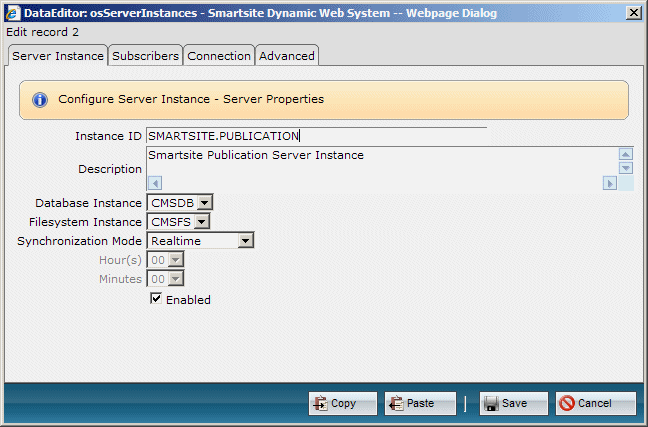The height and width of the screenshot is (427, 648).
Task: Open the Connection tab
Action: point(219,55)
